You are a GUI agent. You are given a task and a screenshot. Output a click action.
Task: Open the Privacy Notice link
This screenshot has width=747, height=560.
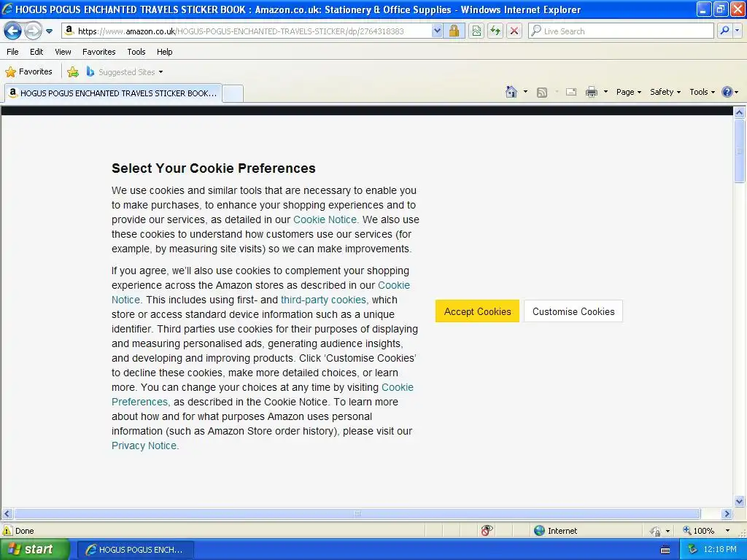(144, 446)
